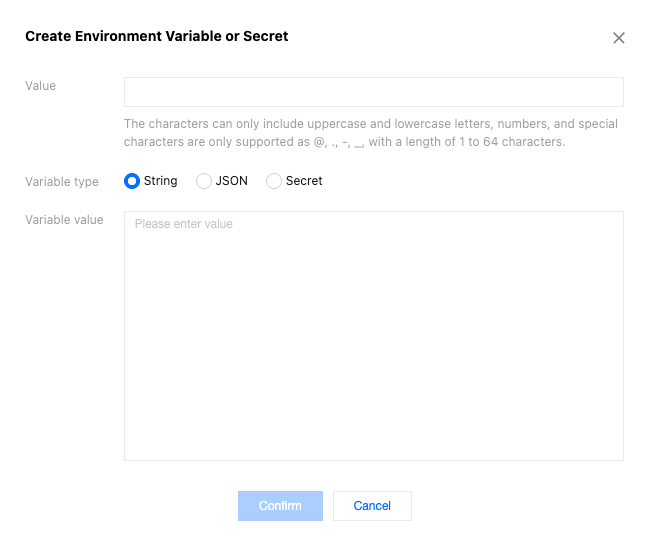Switch variable type to Secret radio
650x545 pixels.
coord(274,181)
